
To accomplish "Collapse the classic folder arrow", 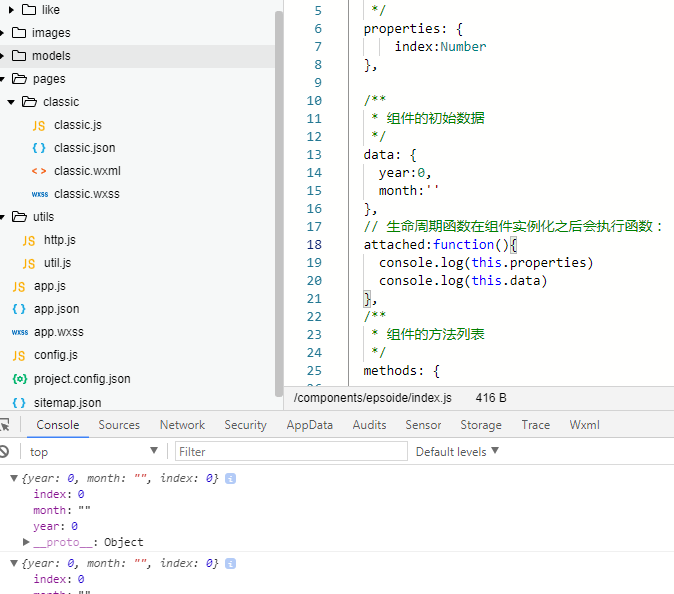I will [11, 102].
